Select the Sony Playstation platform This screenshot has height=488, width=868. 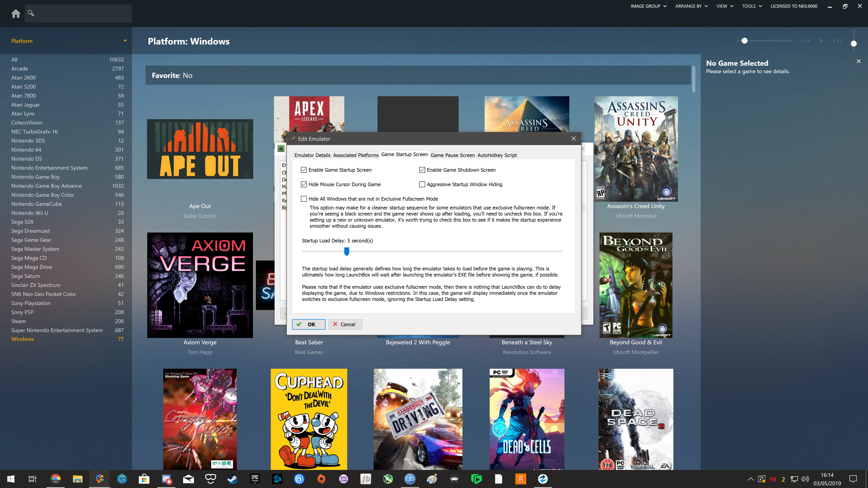click(67, 303)
